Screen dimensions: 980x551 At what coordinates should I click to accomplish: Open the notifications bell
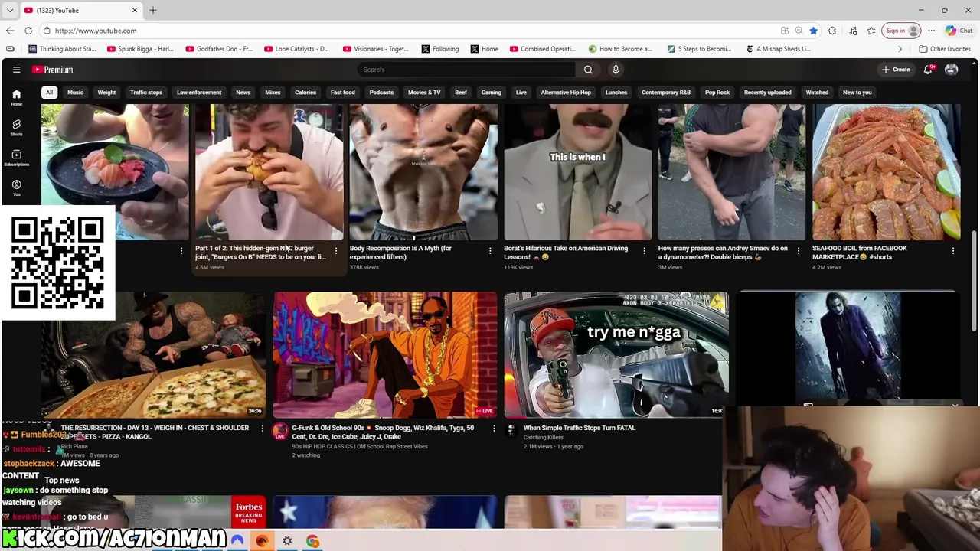click(x=928, y=70)
